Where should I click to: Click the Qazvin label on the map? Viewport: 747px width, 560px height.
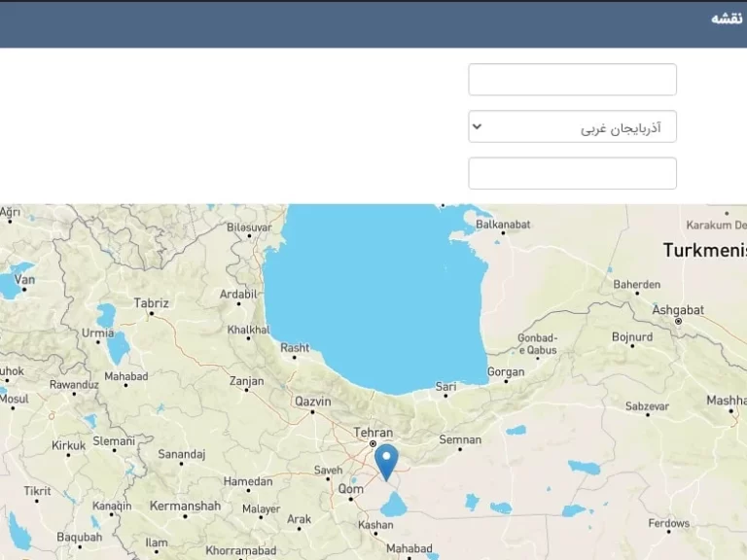(312, 402)
